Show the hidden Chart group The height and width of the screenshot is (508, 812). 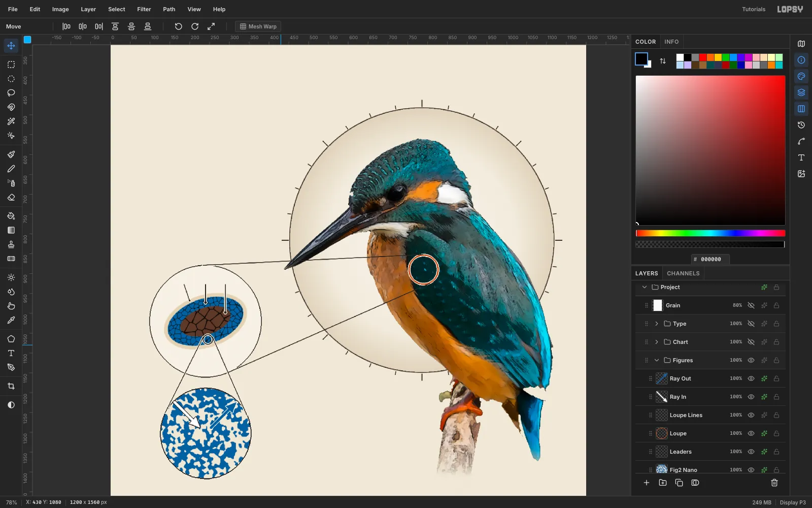click(x=751, y=342)
